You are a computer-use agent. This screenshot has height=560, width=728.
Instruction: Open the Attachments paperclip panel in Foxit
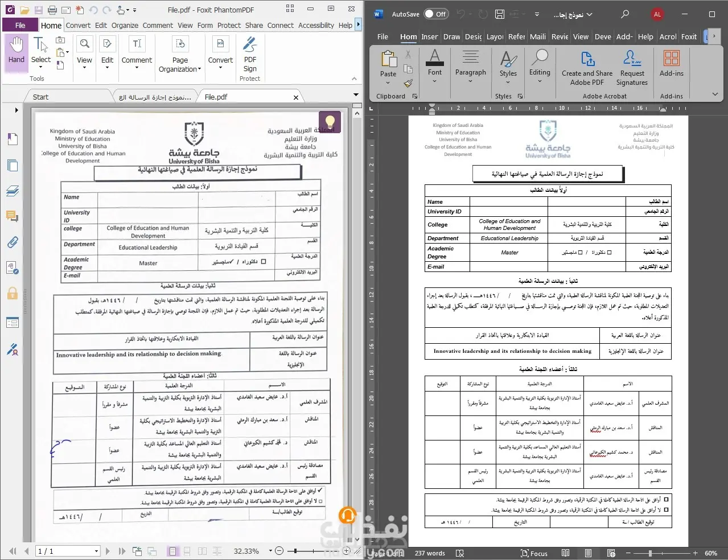(x=13, y=242)
